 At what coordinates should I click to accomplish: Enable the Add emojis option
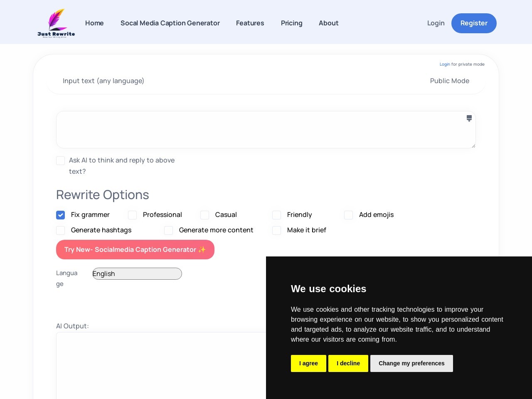pos(348,215)
